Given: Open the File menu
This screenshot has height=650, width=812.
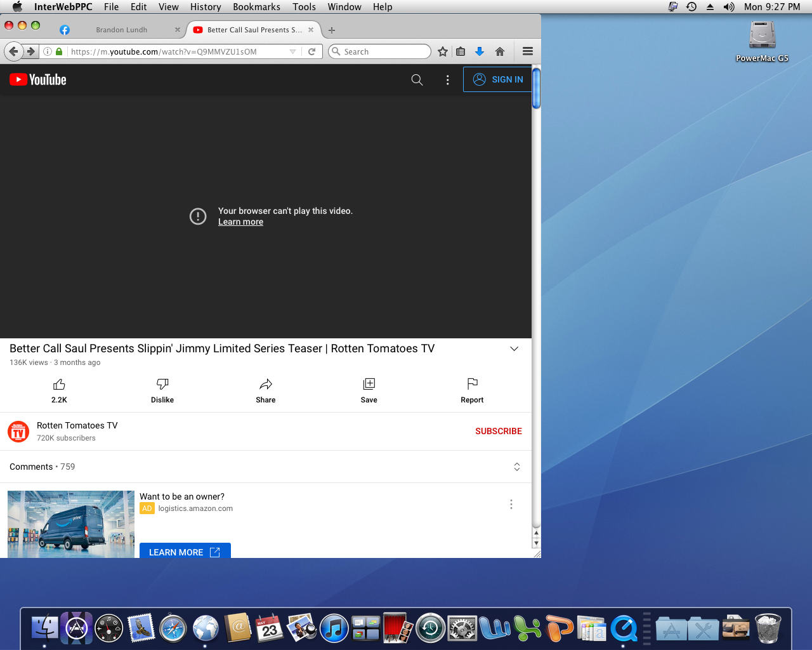Looking at the screenshot, I should 111,7.
